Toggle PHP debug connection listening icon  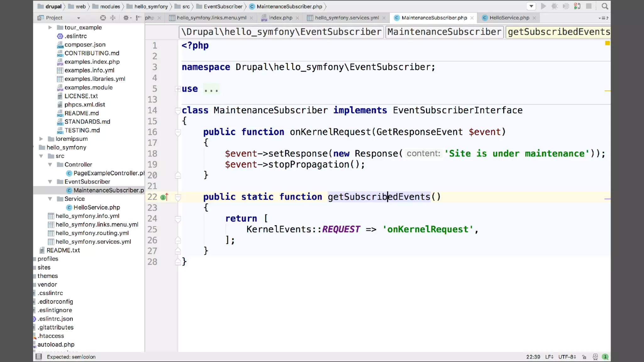click(x=577, y=6)
